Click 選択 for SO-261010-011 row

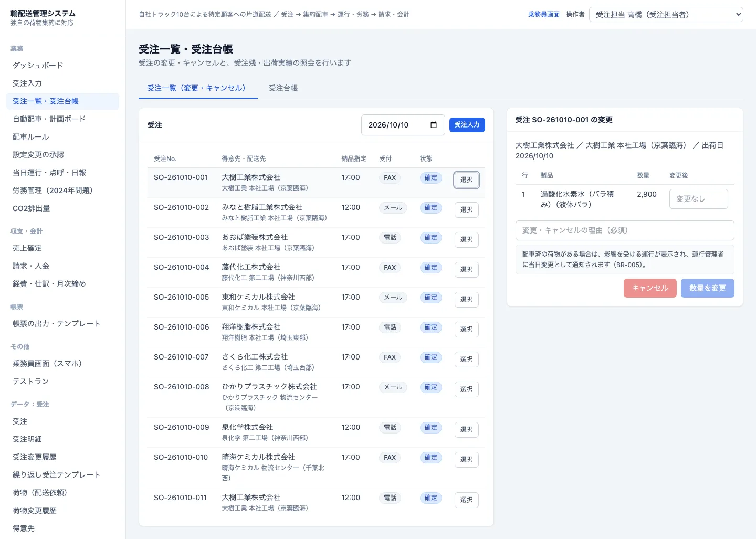click(x=466, y=500)
